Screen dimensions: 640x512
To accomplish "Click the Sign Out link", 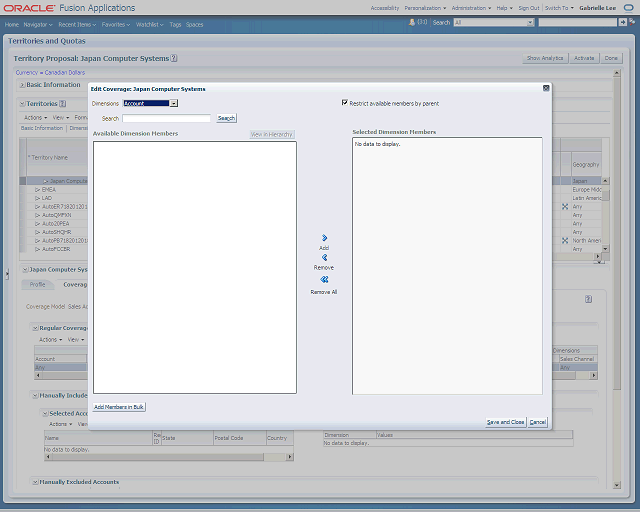I will click(529, 8).
